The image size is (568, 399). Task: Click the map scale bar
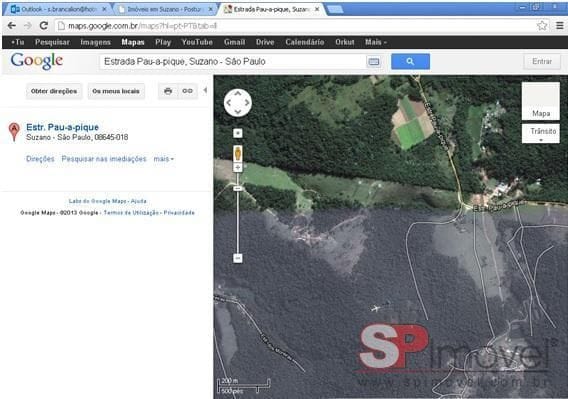click(244, 386)
